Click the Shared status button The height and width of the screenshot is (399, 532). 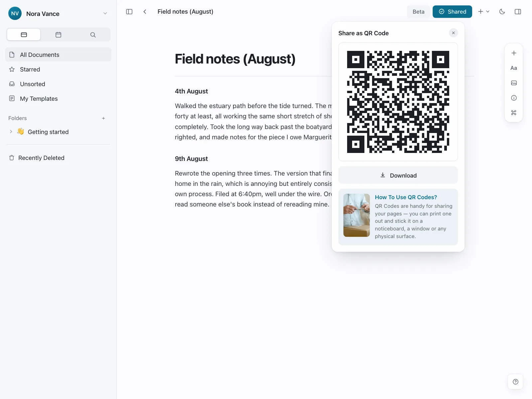pos(452,12)
